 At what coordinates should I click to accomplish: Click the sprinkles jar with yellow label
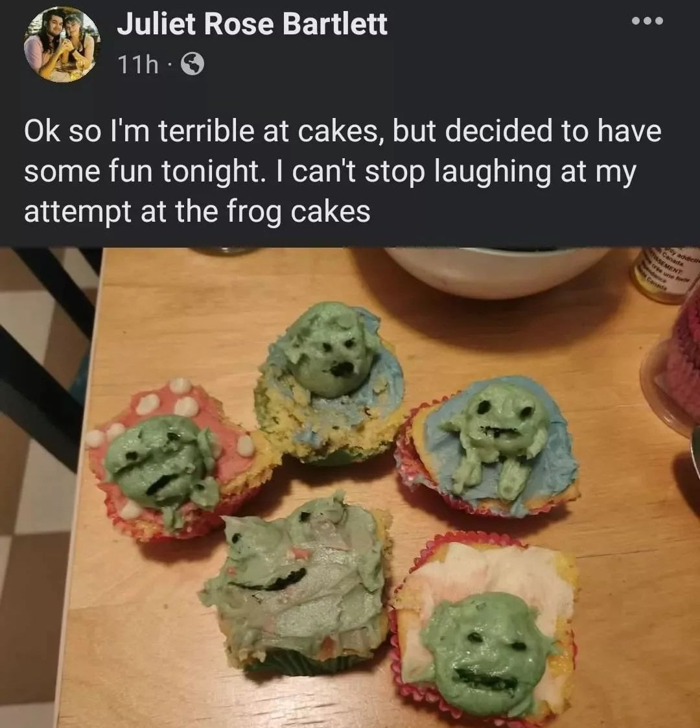pyautogui.click(x=664, y=274)
